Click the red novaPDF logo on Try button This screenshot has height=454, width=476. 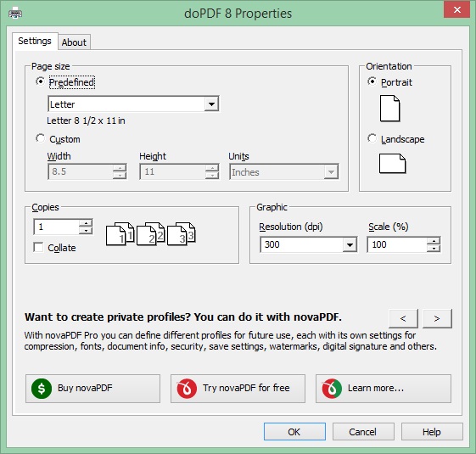point(187,389)
